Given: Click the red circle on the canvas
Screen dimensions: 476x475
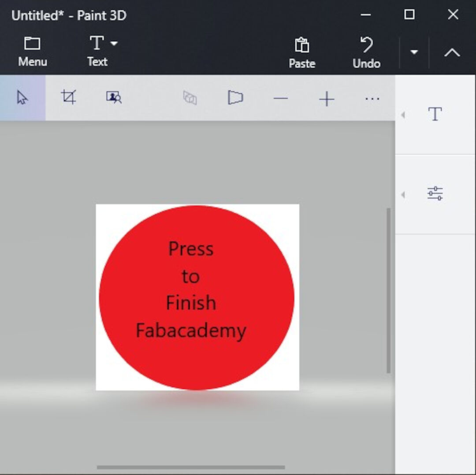Looking at the screenshot, I should (197, 297).
